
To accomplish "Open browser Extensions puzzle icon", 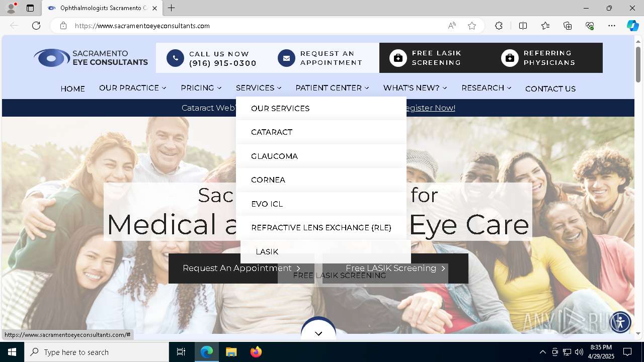I will coord(499,26).
